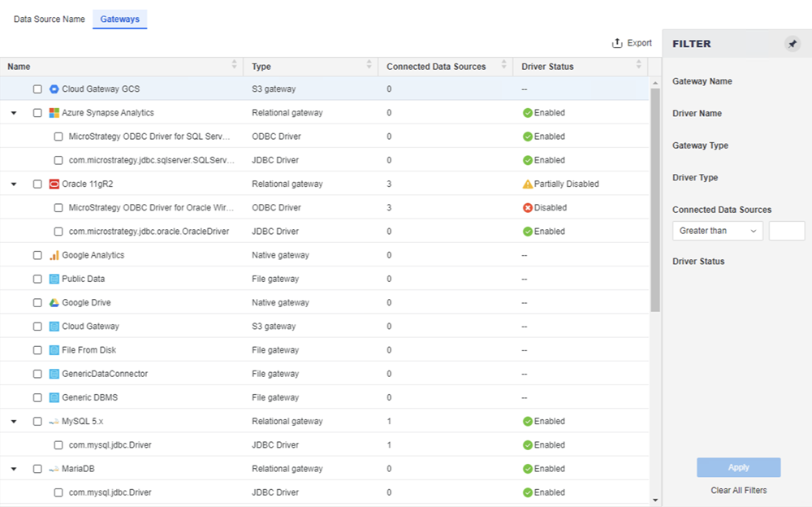Collapse the Oracle 11gR2 tree node

pos(14,184)
